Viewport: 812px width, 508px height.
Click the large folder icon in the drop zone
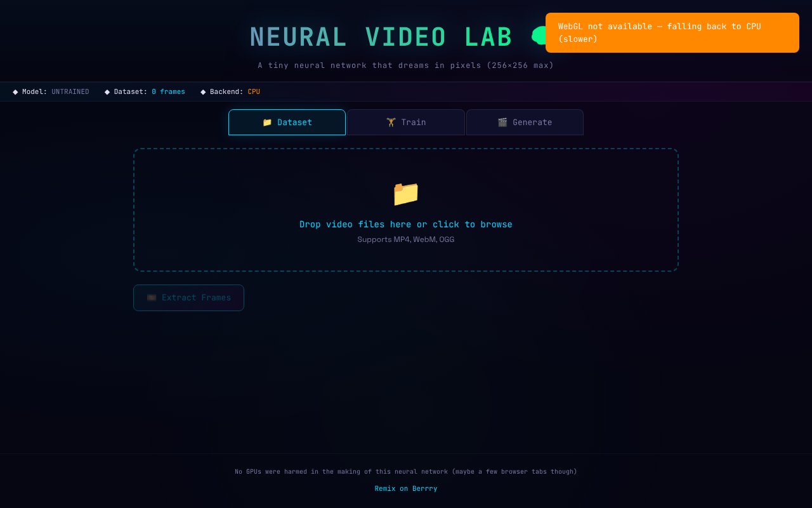coord(405,194)
